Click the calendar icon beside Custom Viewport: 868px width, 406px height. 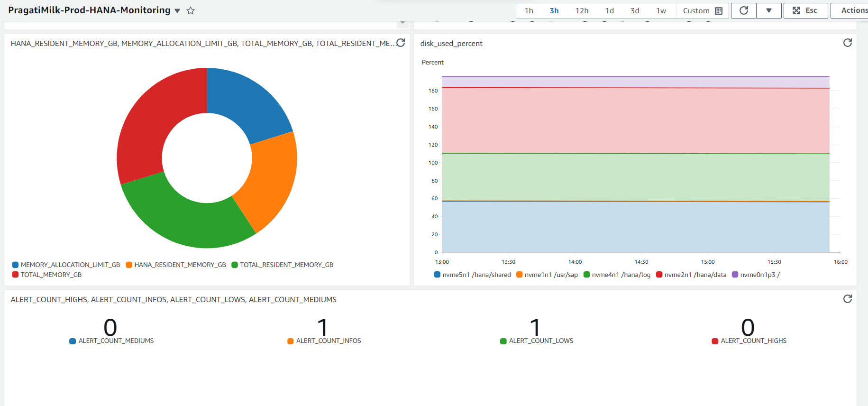point(719,11)
